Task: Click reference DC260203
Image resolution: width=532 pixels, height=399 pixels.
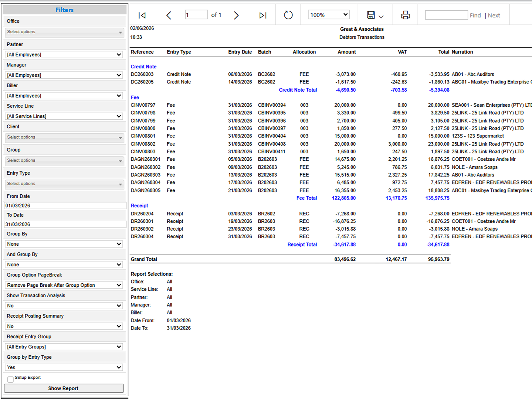Action: [x=142, y=75]
